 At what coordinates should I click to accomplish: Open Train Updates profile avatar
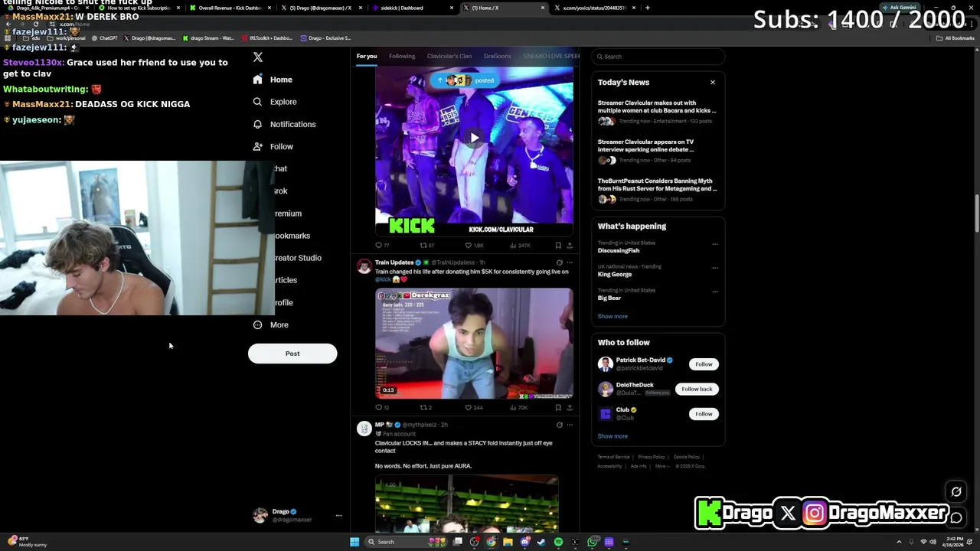[x=364, y=266]
